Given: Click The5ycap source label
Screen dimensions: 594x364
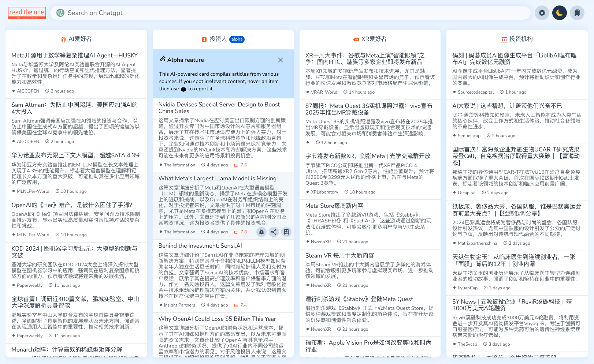Looking at the screenshot, I should 467,344.
